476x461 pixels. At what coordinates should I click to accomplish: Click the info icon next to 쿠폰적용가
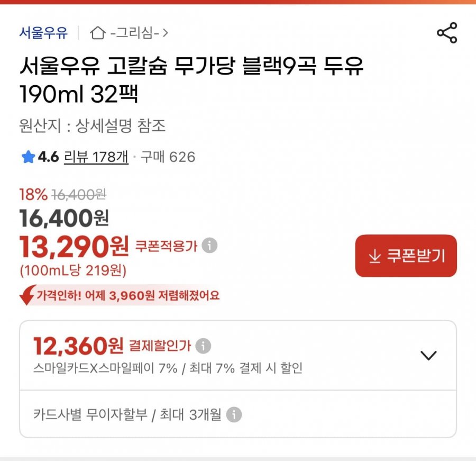210,246
